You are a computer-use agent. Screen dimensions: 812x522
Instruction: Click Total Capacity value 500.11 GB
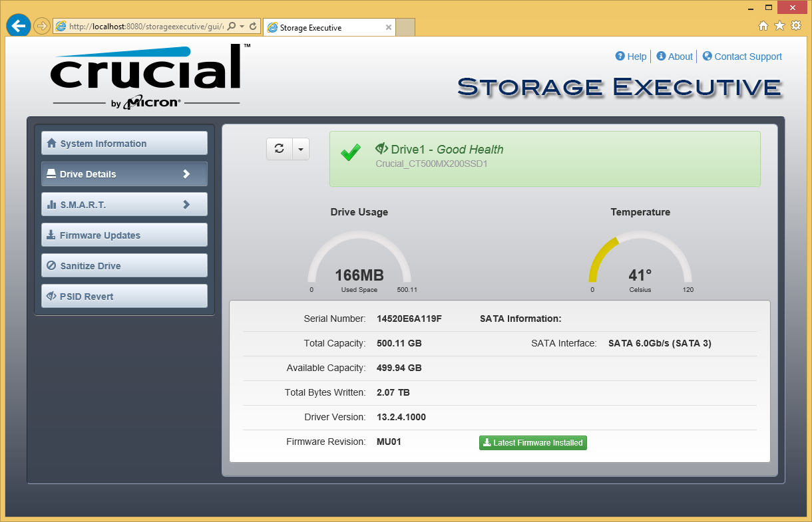coord(399,343)
